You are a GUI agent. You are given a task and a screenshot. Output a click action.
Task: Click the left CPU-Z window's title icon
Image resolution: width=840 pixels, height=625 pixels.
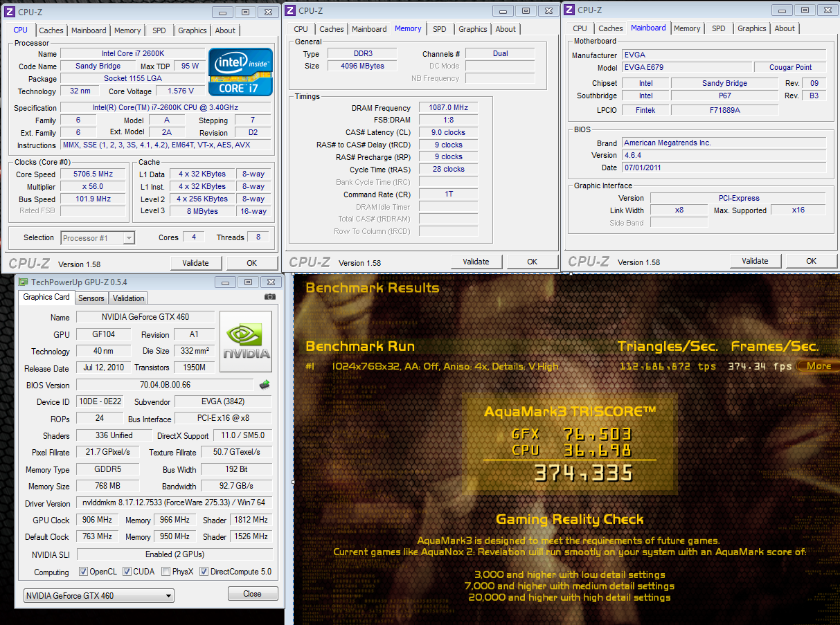pos(10,12)
